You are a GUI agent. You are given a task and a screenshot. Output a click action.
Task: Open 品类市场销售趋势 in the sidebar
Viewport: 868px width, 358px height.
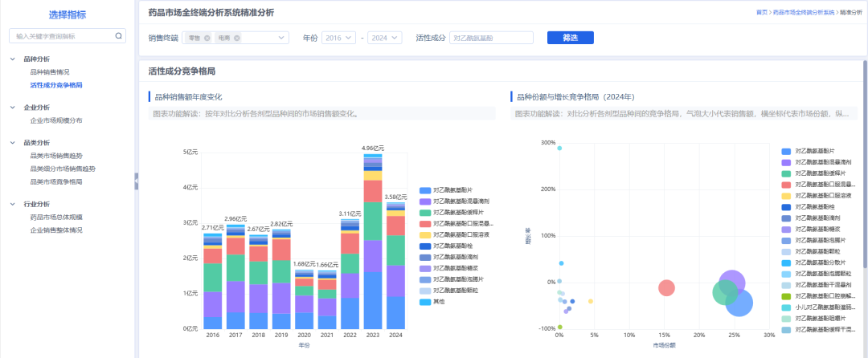[56, 156]
